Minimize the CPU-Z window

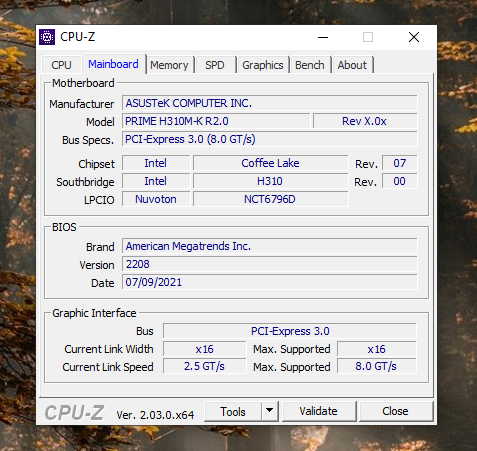(x=323, y=37)
